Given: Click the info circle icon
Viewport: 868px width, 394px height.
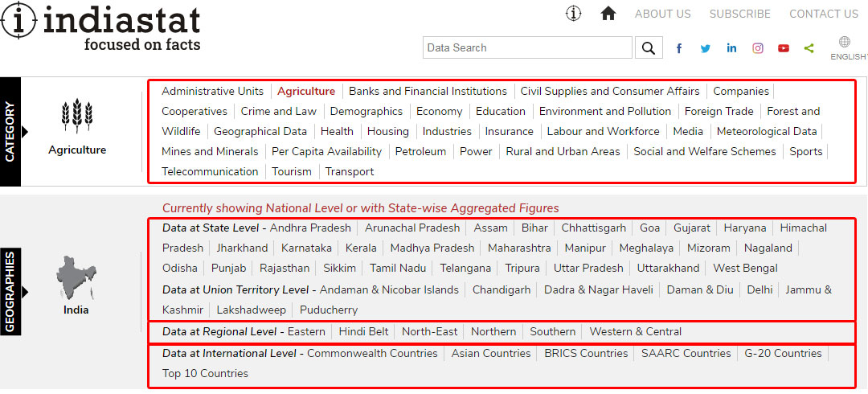Looking at the screenshot, I should click(x=573, y=14).
